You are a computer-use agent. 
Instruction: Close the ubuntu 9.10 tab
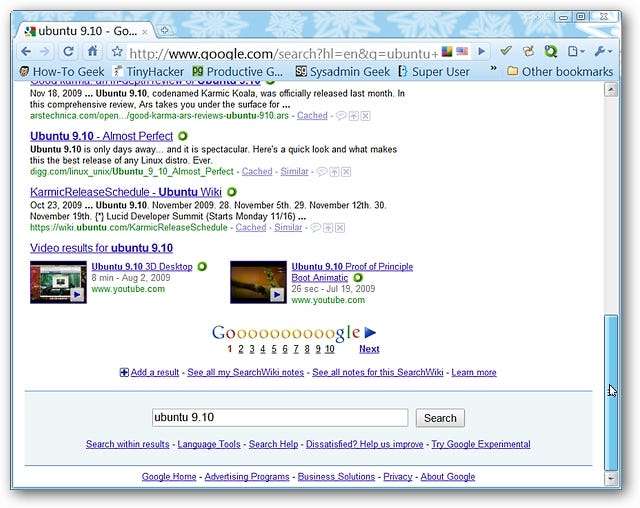point(144,32)
